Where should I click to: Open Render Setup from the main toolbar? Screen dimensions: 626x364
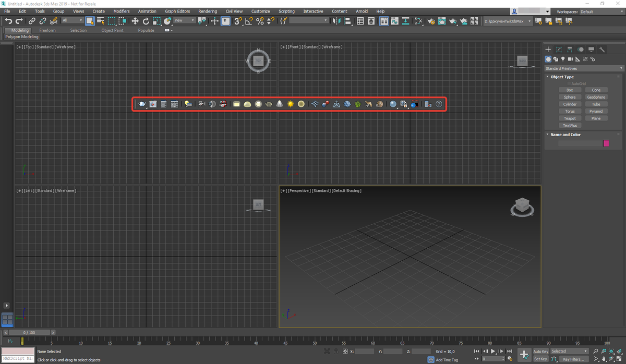431,21
